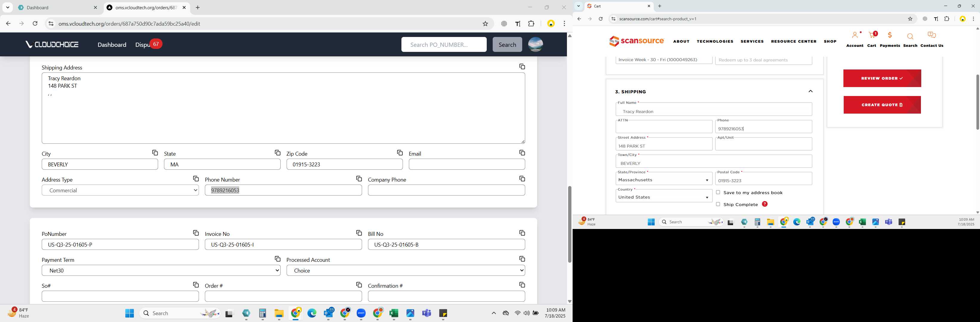Click the REVIEW ORDER button
Viewport: 980px width, 322px height.
pos(882,78)
